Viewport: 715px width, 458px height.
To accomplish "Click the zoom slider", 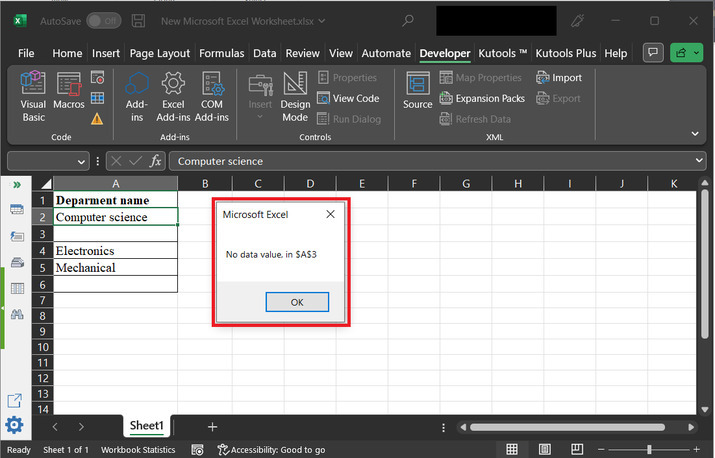I will [650, 449].
